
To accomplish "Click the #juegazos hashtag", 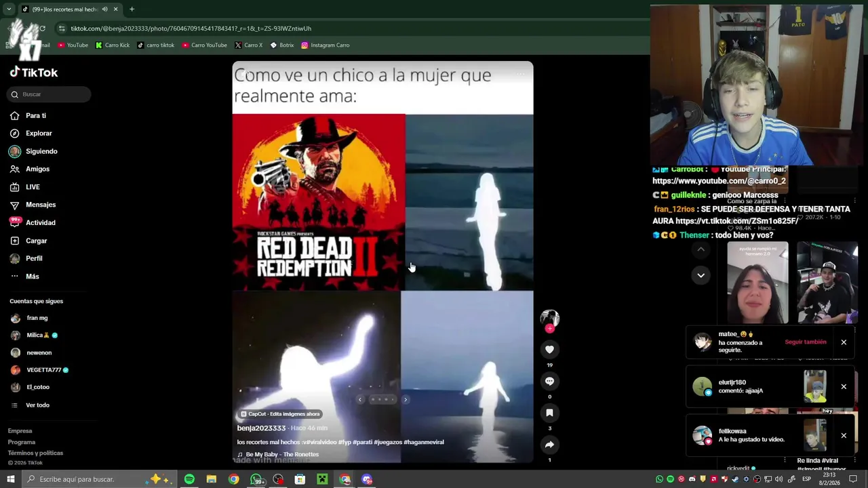I will coord(387,442).
